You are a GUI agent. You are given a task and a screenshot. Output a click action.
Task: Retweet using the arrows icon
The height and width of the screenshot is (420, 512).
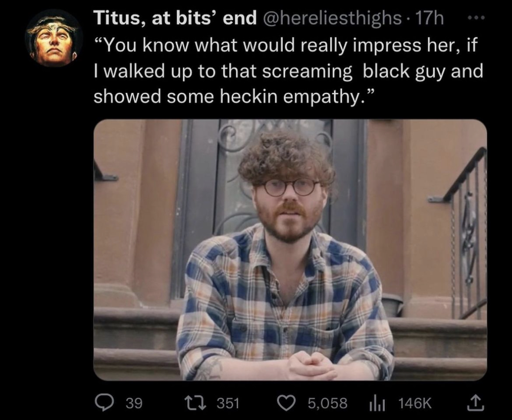coord(195,403)
